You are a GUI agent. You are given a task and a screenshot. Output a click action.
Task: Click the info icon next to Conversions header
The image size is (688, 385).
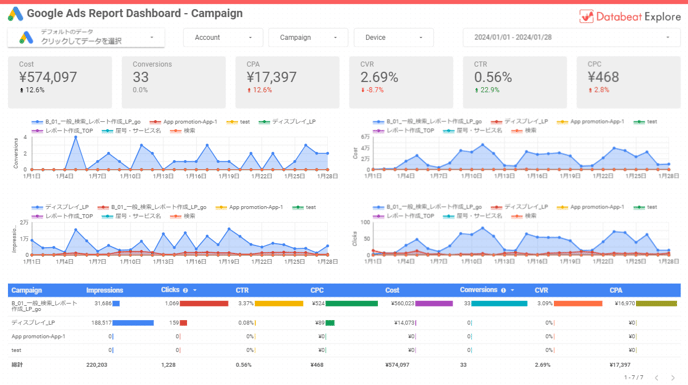(x=503, y=290)
